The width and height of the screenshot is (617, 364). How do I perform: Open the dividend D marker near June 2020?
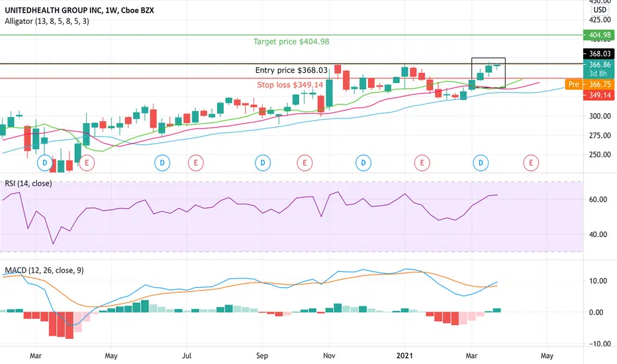pyautogui.click(x=162, y=163)
